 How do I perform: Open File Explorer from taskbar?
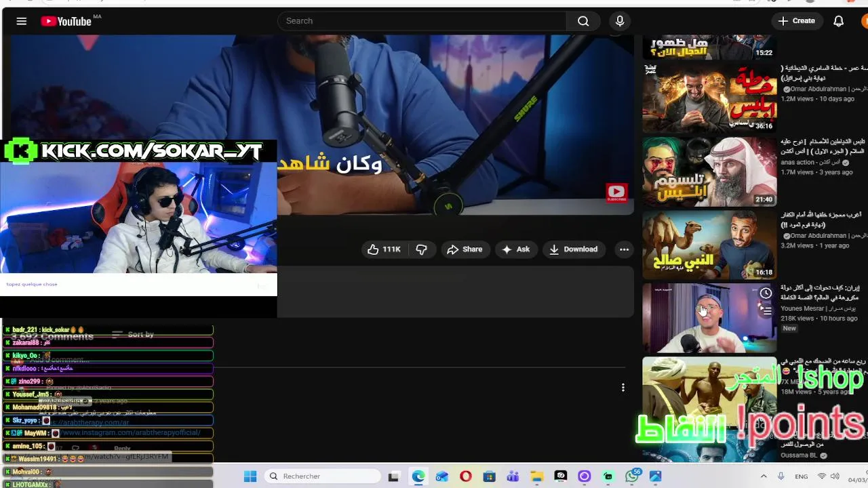[536, 476]
